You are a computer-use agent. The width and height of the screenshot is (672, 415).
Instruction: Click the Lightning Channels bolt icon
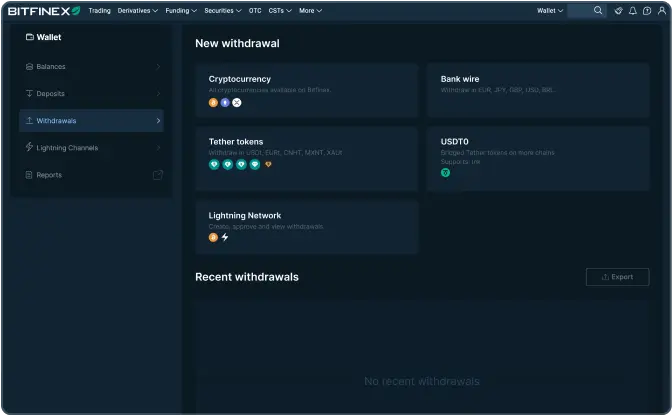(29, 147)
